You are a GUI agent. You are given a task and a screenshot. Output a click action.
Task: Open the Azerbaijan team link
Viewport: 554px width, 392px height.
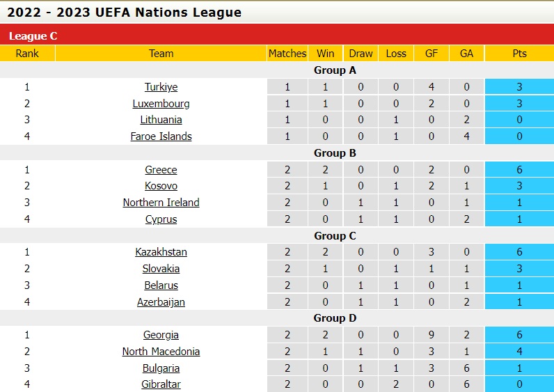click(x=161, y=302)
